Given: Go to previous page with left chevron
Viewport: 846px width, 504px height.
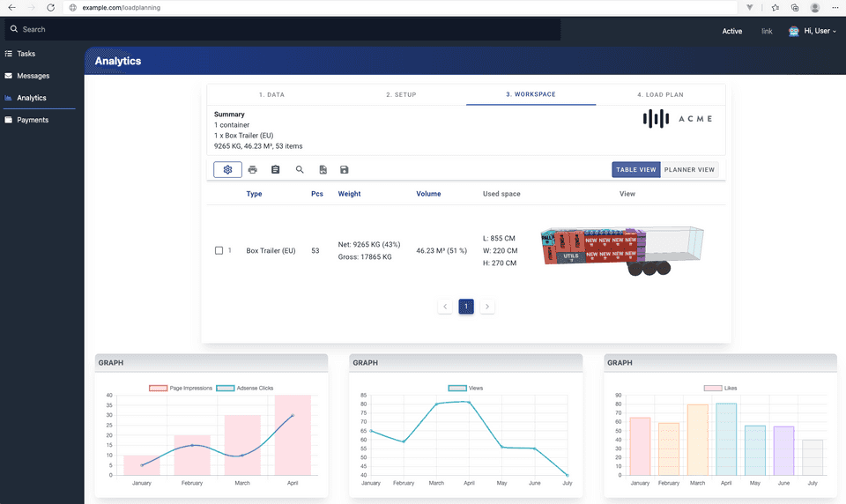Looking at the screenshot, I should click(445, 307).
